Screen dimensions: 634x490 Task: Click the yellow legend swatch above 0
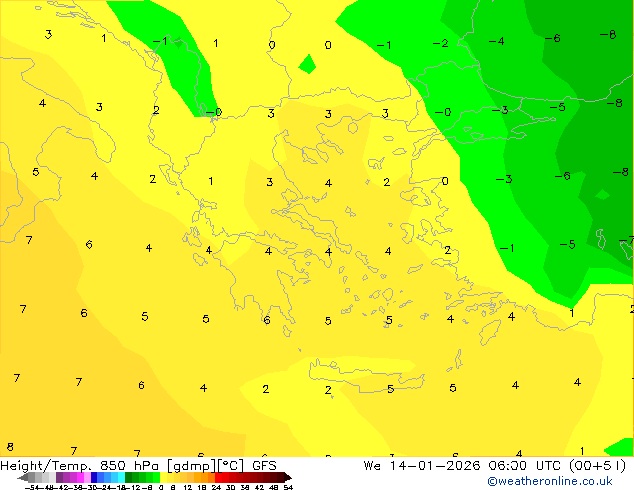(164, 477)
